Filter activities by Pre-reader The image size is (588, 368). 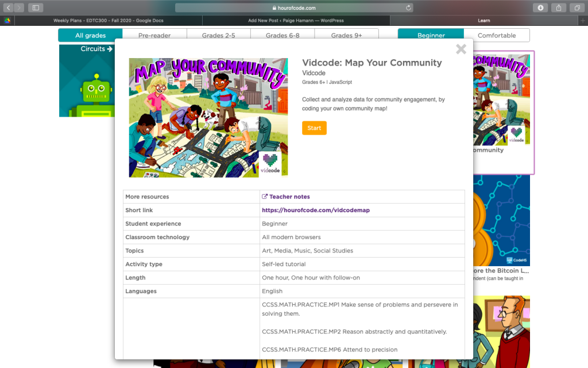(154, 35)
